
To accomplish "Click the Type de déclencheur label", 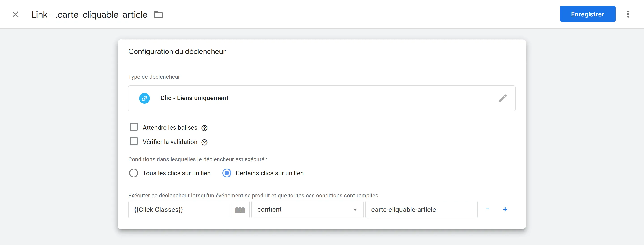I will [x=154, y=77].
